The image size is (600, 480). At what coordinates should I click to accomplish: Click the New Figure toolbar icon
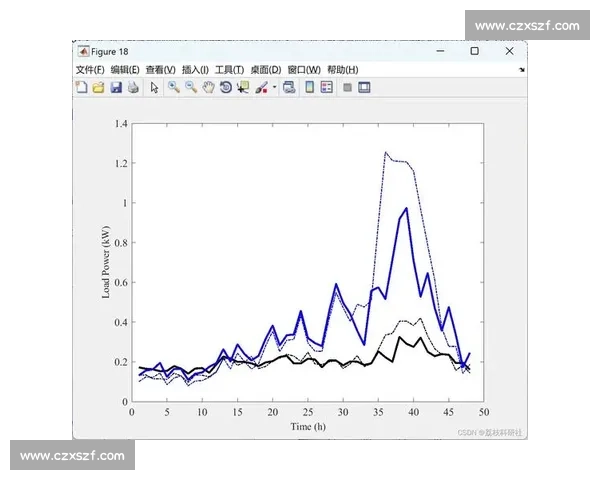[x=81, y=87]
